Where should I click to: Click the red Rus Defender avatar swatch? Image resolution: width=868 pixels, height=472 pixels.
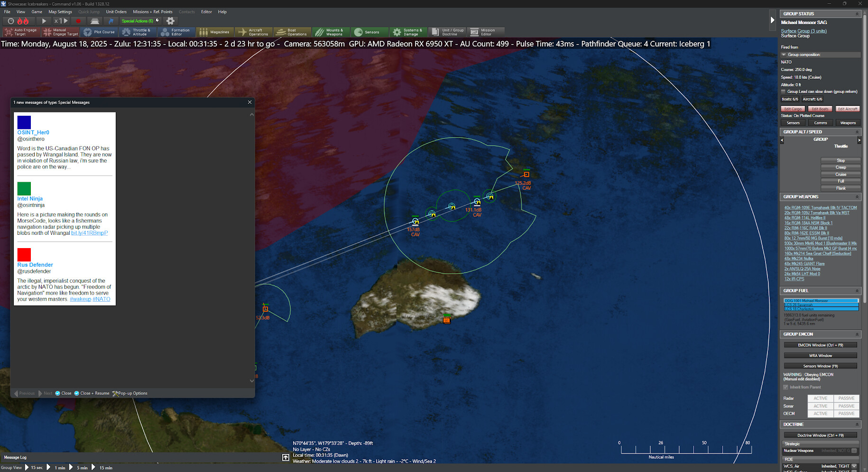point(24,255)
